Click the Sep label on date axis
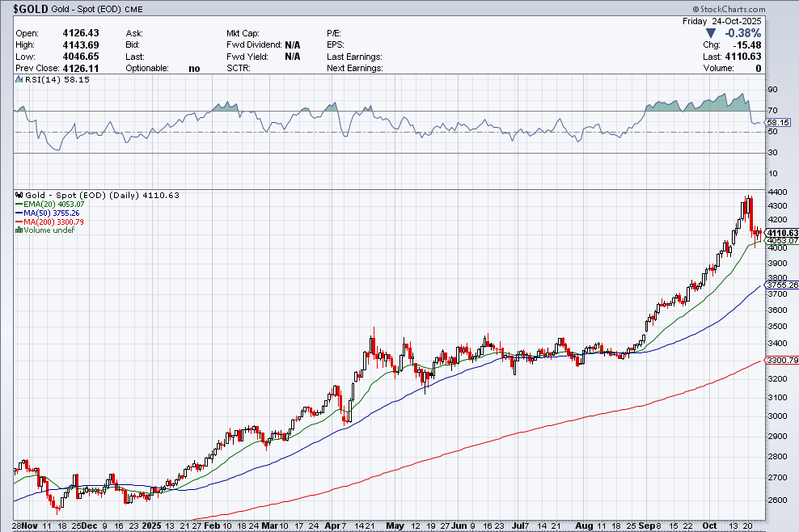 [646, 526]
